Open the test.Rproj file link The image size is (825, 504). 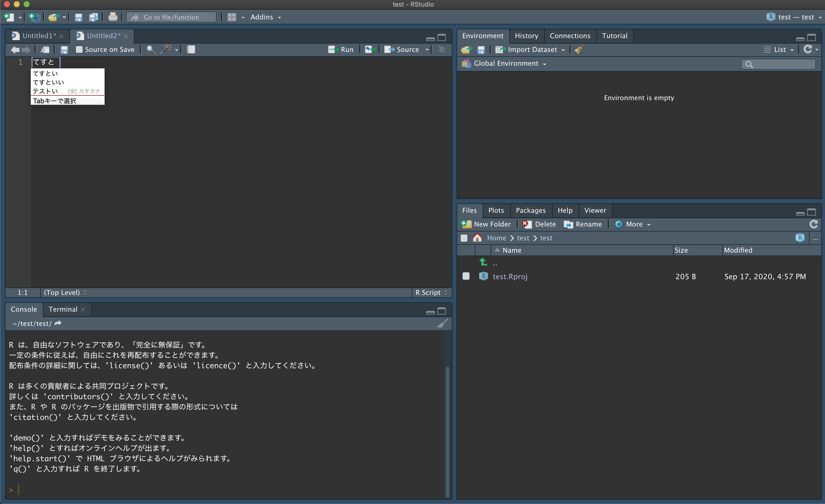(x=510, y=276)
